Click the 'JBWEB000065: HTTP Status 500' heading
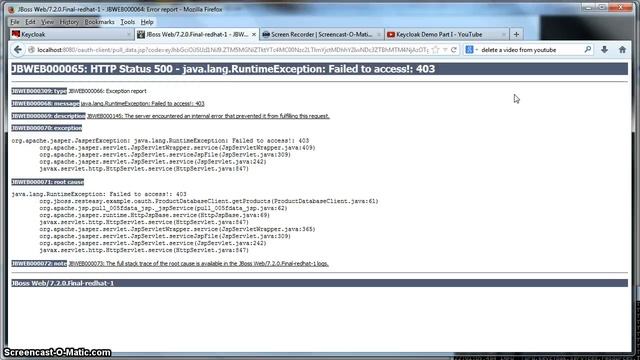This screenshot has height=360, width=640. (x=223, y=69)
